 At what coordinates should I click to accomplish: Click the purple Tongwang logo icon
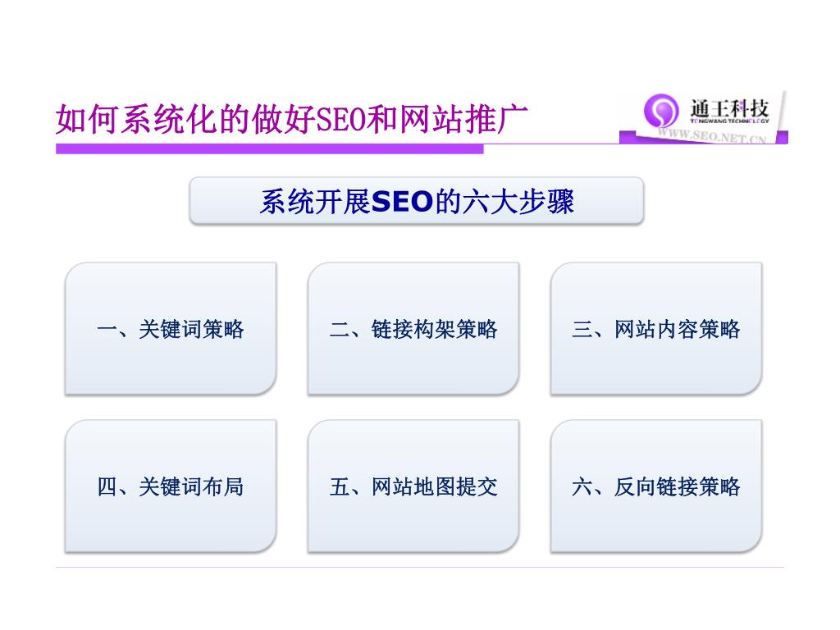(660, 111)
